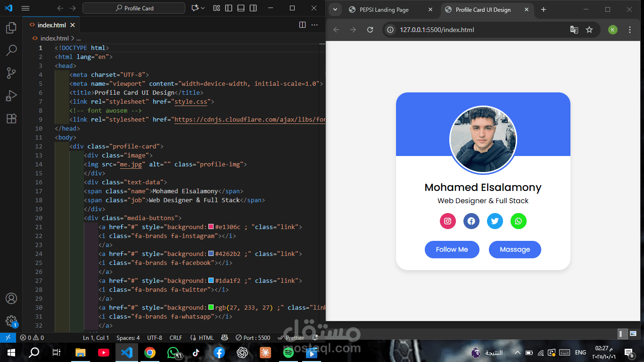The width and height of the screenshot is (644, 362).
Task: Open Chrome's search tabs dropdown
Action: click(x=335, y=9)
